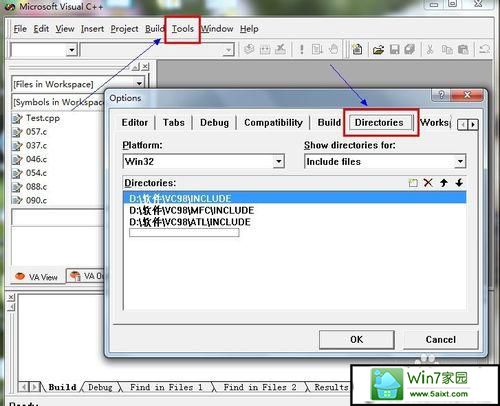Click Compile toolbar icon
500x406 pixels.
249,49
